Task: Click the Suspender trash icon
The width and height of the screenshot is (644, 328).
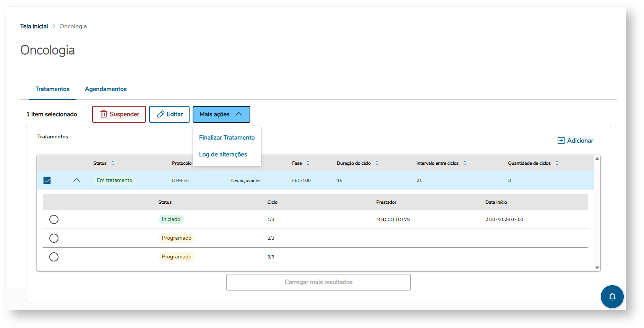Action: (104, 114)
